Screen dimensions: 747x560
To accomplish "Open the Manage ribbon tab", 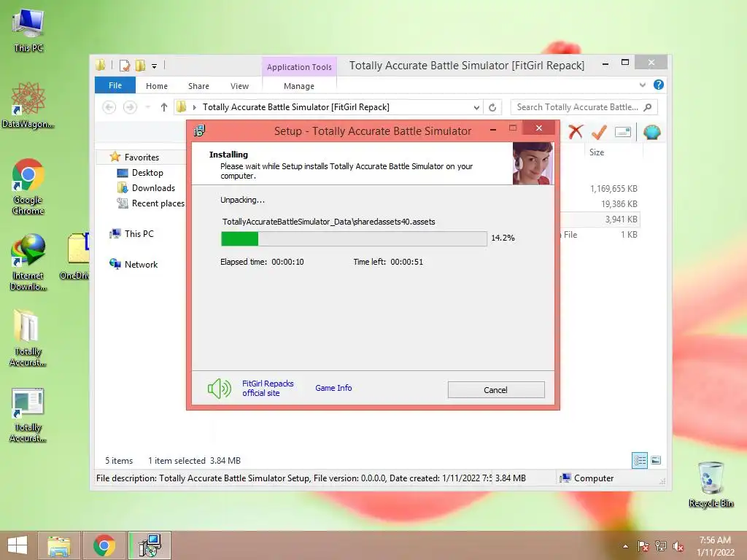I will point(299,86).
